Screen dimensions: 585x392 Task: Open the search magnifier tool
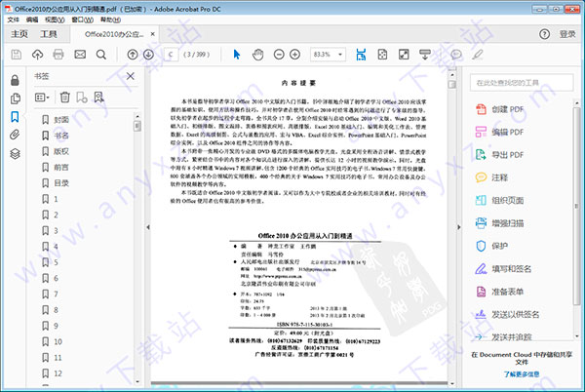tap(101, 55)
